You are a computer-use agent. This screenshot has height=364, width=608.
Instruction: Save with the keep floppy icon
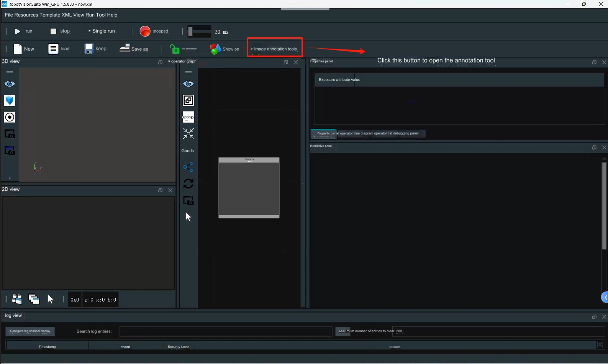89,49
